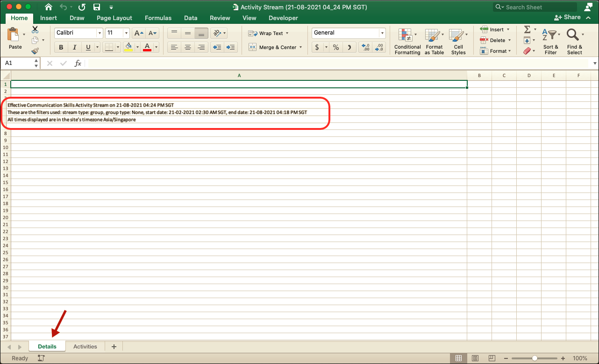Image resolution: width=599 pixels, height=364 pixels.
Task: Undo the last action
Action: (x=63, y=7)
